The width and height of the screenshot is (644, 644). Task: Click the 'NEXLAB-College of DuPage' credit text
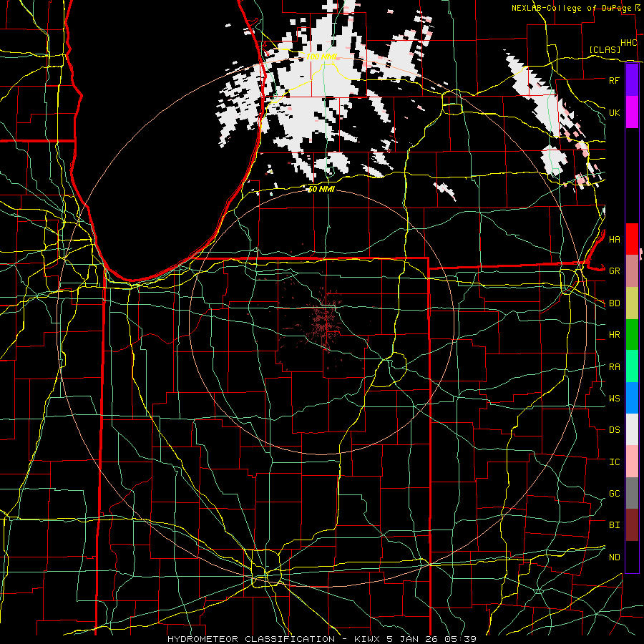point(571,8)
